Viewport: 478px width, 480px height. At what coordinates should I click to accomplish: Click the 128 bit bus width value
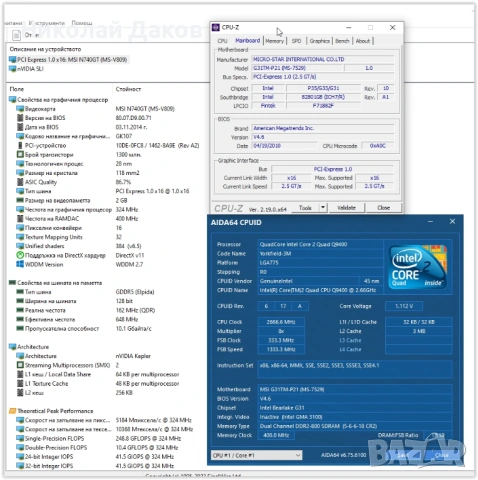[x=124, y=301]
